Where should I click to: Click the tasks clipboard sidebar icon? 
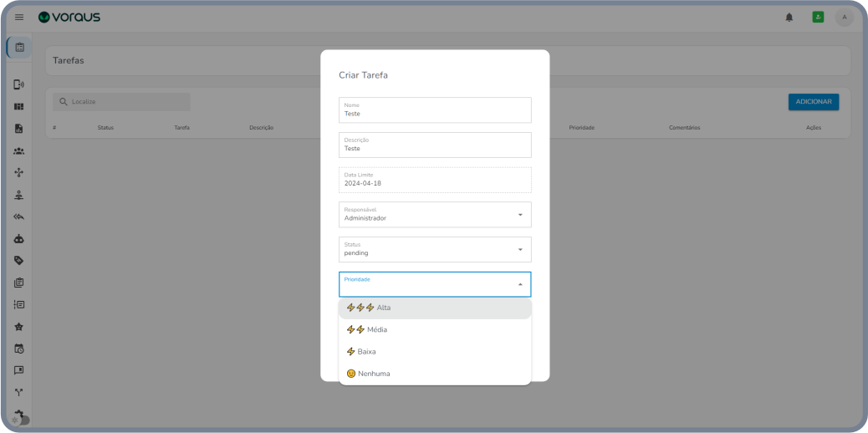[x=19, y=48]
